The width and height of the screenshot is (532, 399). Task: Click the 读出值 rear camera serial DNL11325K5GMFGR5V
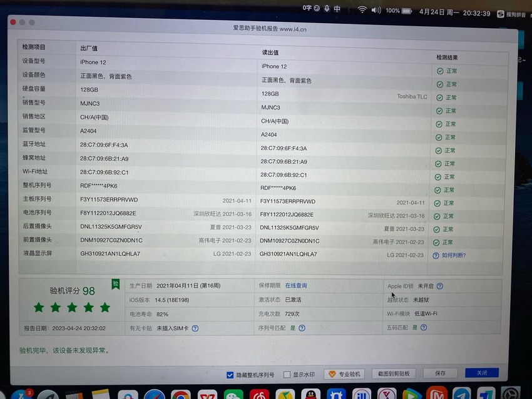pyautogui.click(x=289, y=228)
